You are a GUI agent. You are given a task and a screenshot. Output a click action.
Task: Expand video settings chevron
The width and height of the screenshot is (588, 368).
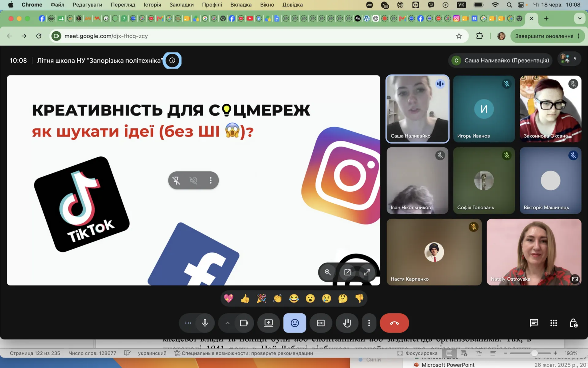point(227,323)
